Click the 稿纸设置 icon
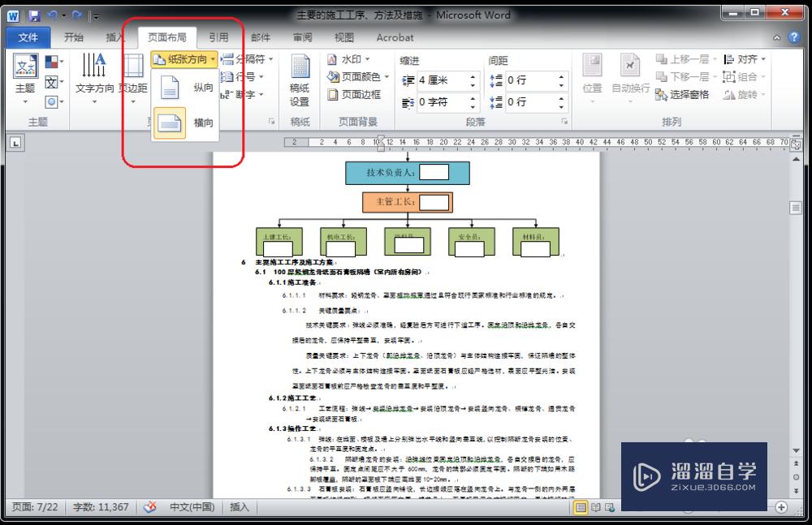This screenshot has width=812, height=525. click(x=300, y=81)
